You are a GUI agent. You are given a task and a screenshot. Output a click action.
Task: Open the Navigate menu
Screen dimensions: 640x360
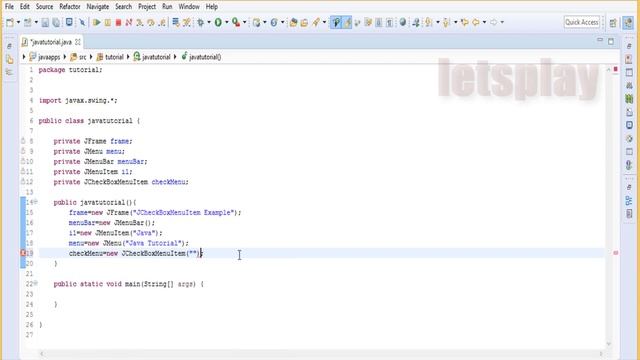tap(98, 7)
